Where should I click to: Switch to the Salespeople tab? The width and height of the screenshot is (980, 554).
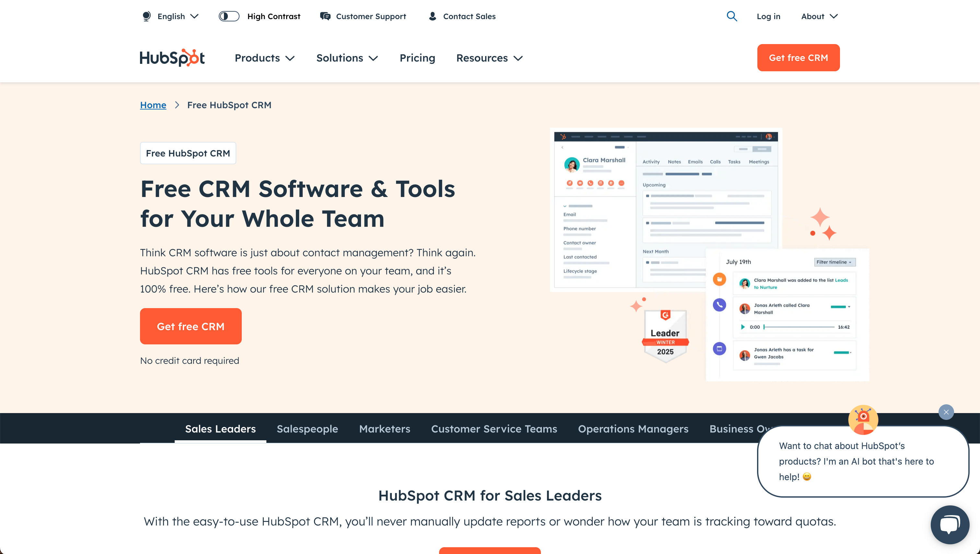click(x=308, y=429)
